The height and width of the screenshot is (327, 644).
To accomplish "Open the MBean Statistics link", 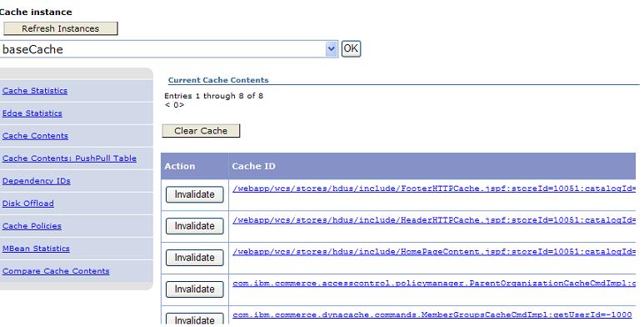I will pyautogui.click(x=36, y=249).
